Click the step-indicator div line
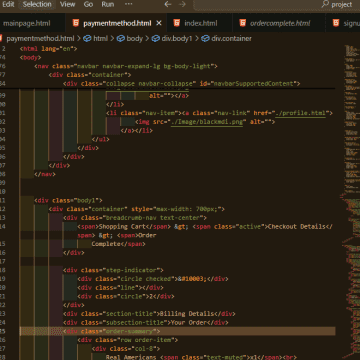 coord(113,270)
